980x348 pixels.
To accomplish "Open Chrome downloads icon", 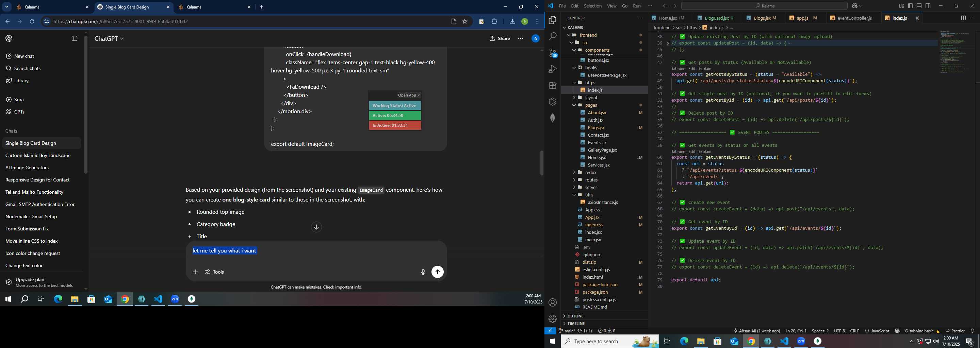I will tap(512, 22).
